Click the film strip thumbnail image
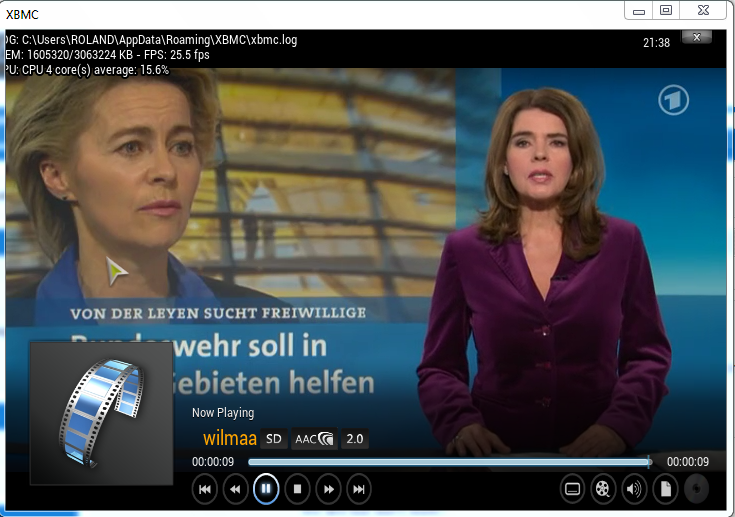The image size is (735, 517). click(x=101, y=413)
